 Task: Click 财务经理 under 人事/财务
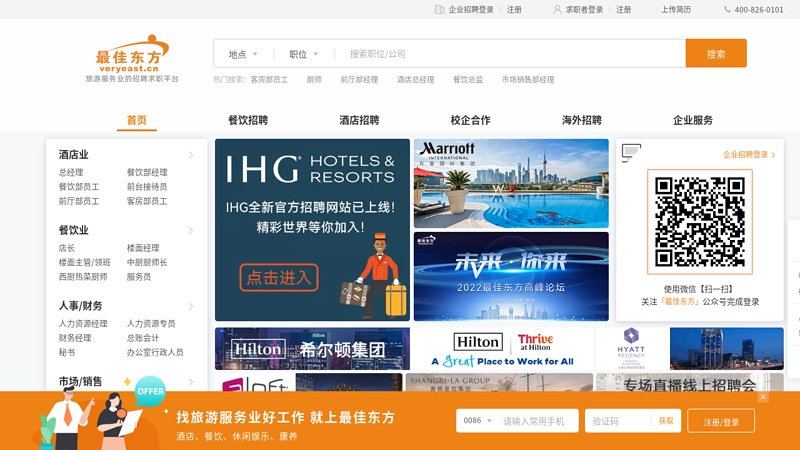click(75, 338)
